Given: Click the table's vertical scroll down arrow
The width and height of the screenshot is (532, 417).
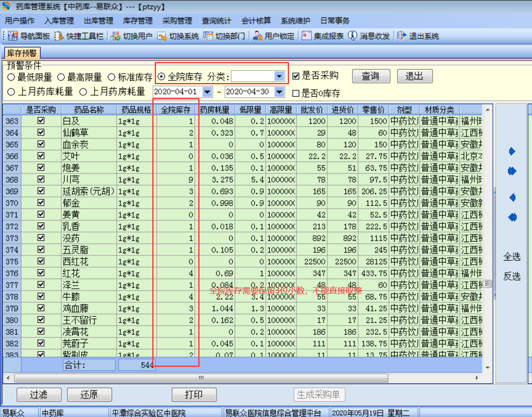Looking at the screenshot, I should 488,368.
